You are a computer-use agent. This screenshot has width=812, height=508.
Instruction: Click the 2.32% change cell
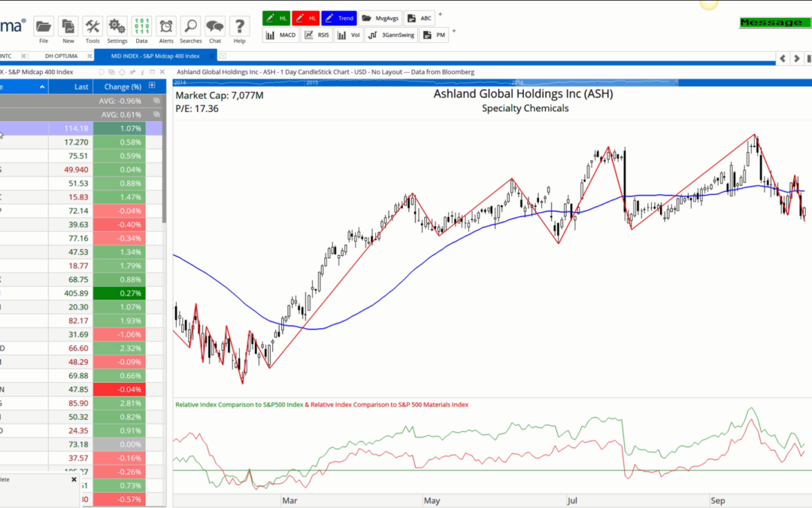click(119, 348)
